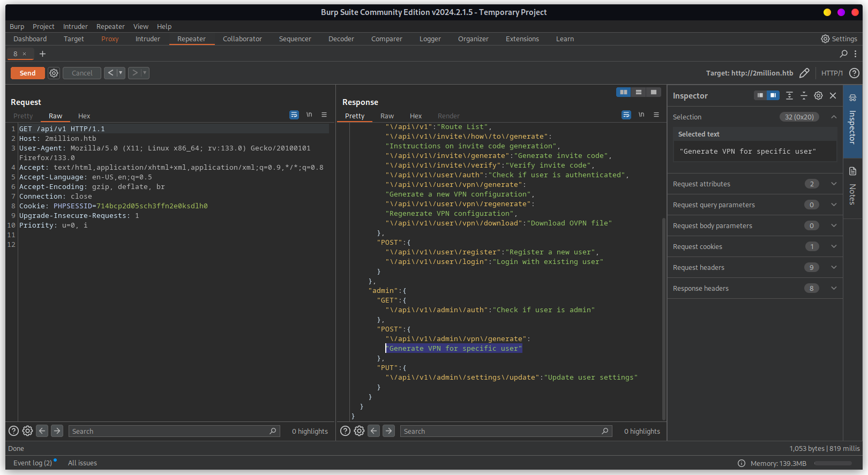Open the Repeater tab options kebab menu
This screenshot has width=868, height=475.
tap(855, 54)
